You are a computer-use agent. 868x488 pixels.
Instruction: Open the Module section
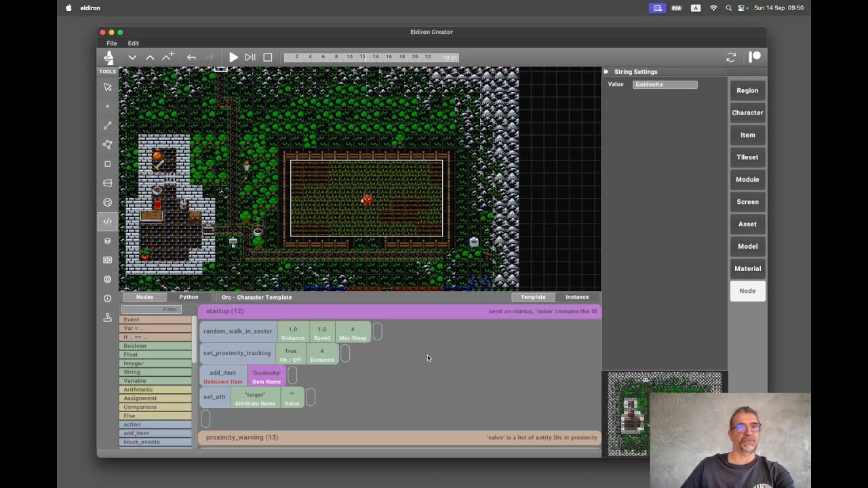tap(747, 180)
